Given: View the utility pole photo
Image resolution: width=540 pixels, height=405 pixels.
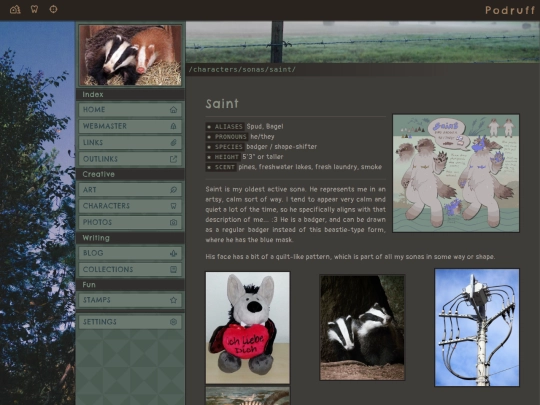Looking at the screenshot, I should (477, 328).
